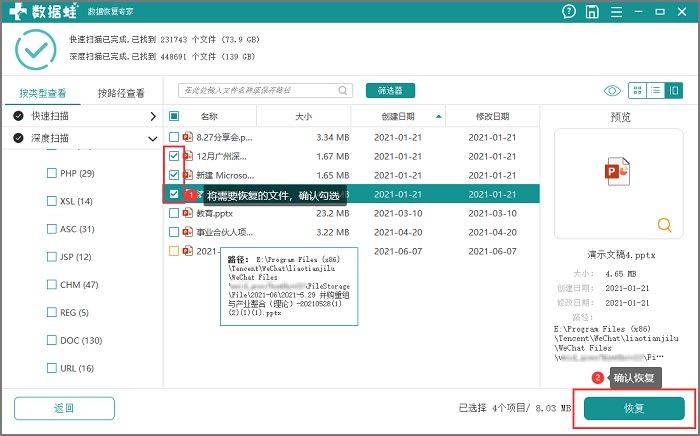Check the URL (16) type checkbox
Screen dimensions: 700x436
(x=52, y=368)
